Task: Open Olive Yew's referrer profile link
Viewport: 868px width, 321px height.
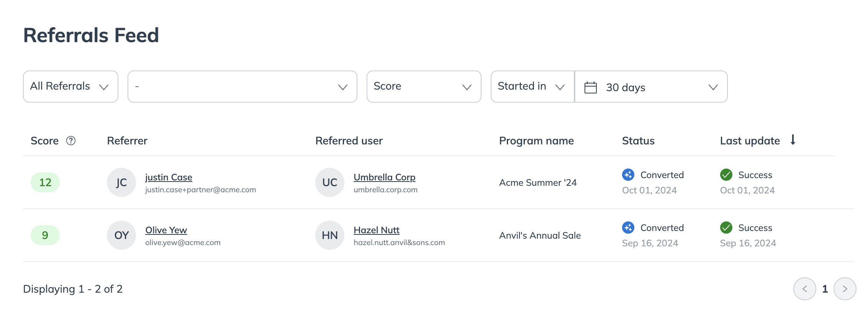Action: pyautogui.click(x=166, y=230)
